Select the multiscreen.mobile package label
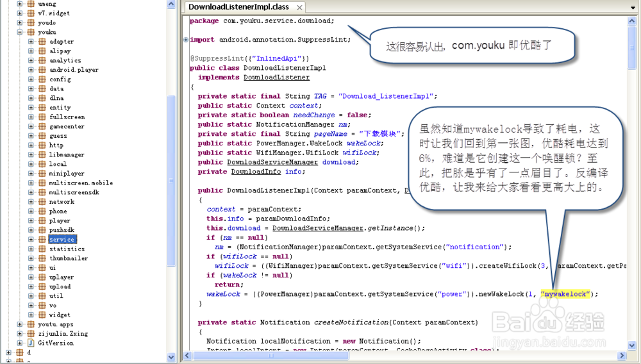The image size is (641, 364). tap(81, 183)
